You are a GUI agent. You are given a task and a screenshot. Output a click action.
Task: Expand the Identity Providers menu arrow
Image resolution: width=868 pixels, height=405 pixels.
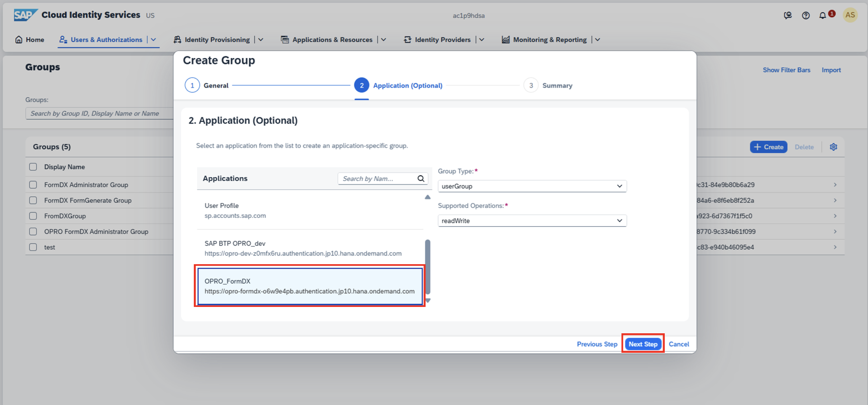tap(482, 40)
